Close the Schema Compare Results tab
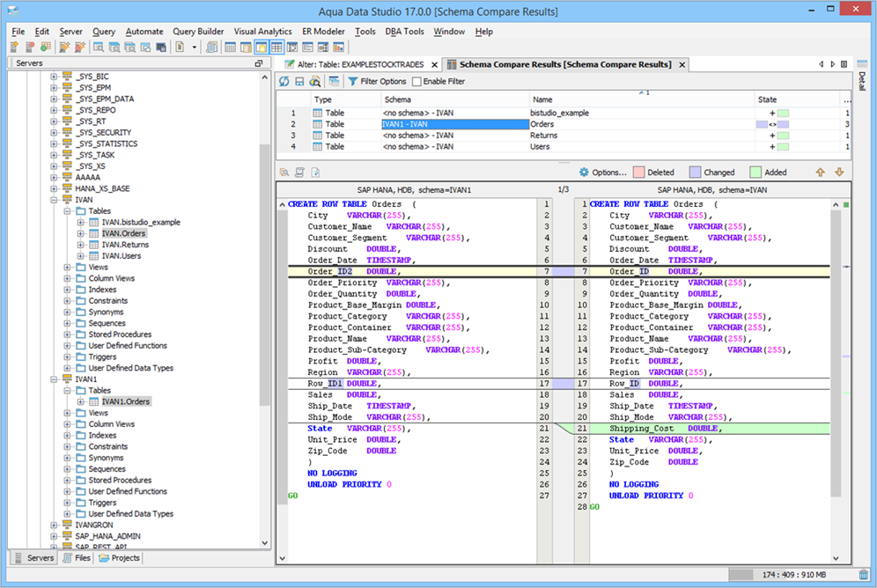Viewport: 877px width, 588px height. tap(682, 65)
